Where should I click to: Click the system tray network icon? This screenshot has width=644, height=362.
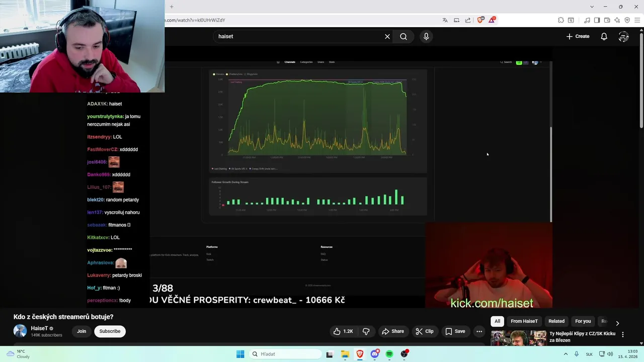[602, 354]
